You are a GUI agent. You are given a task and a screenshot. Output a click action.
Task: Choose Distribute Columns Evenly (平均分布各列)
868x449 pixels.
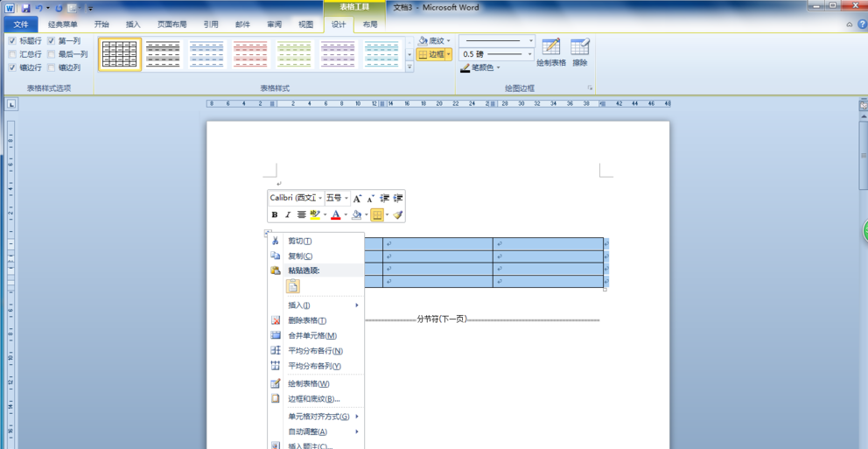(316, 366)
